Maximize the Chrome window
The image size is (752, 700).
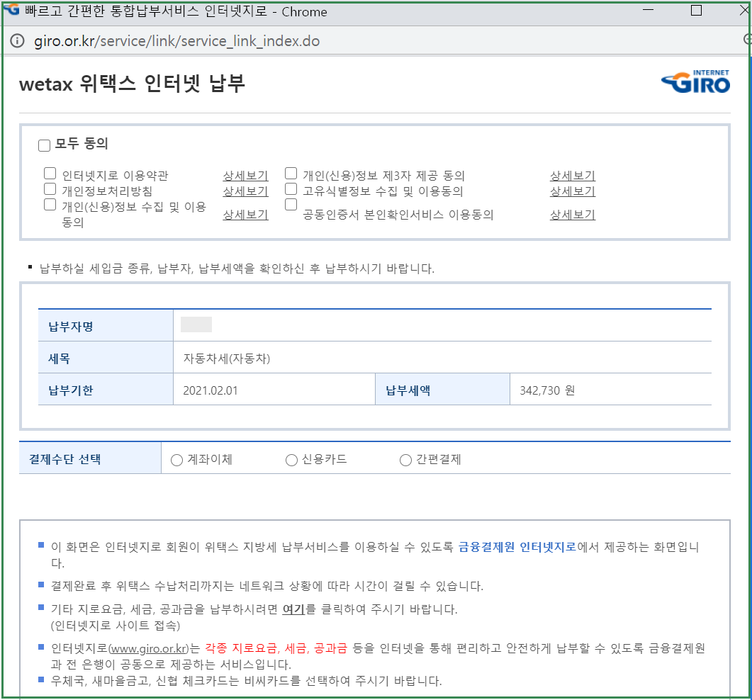[697, 10]
